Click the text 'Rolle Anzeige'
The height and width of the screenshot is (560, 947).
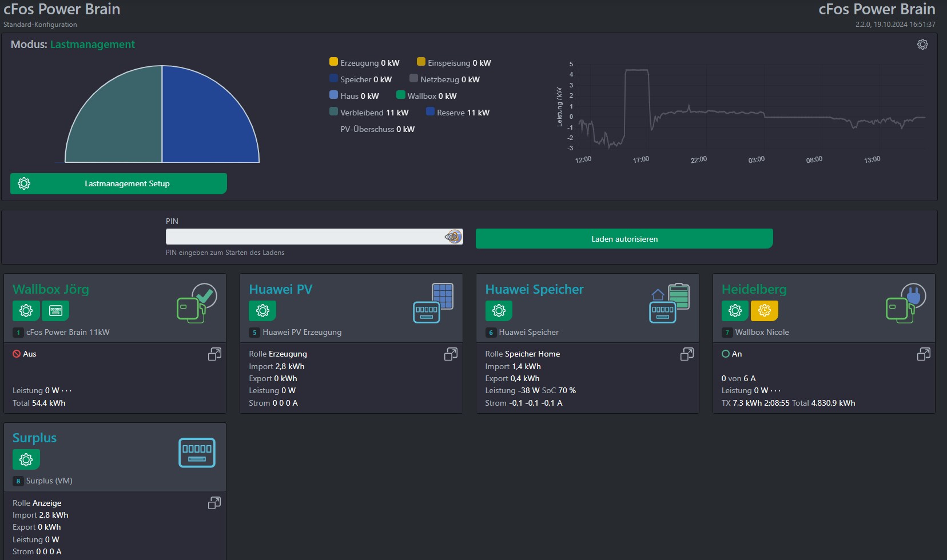point(37,503)
